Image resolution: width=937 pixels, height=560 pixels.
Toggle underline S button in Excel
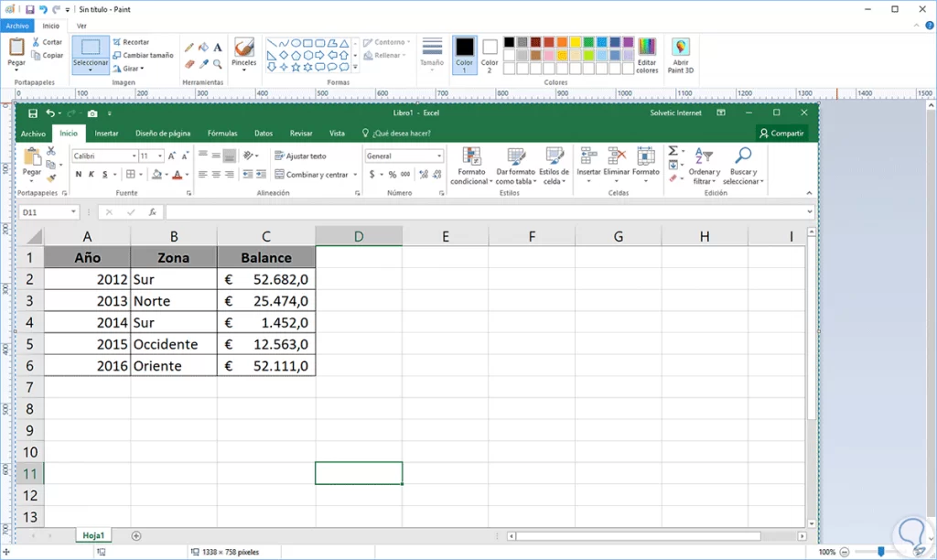pyautogui.click(x=104, y=175)
